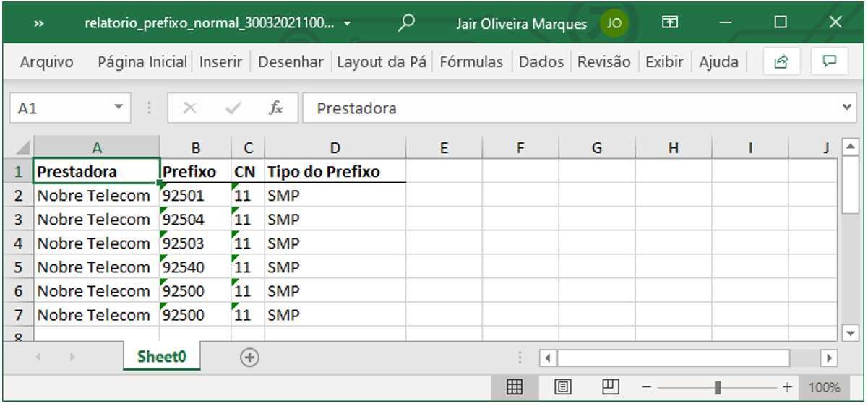Select CN value 11 in row 3
Viewport: 868px width, 406px height.
[249, 220]
